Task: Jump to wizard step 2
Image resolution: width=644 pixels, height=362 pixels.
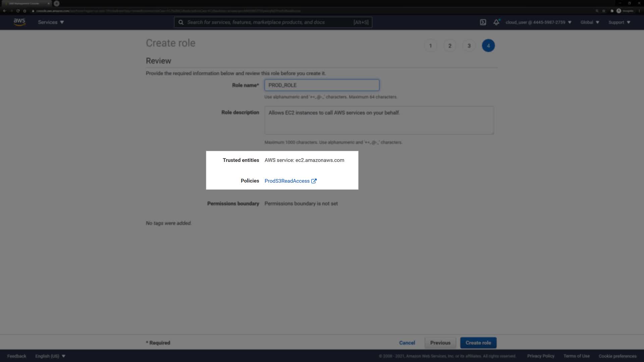Action: coord(450,46)
